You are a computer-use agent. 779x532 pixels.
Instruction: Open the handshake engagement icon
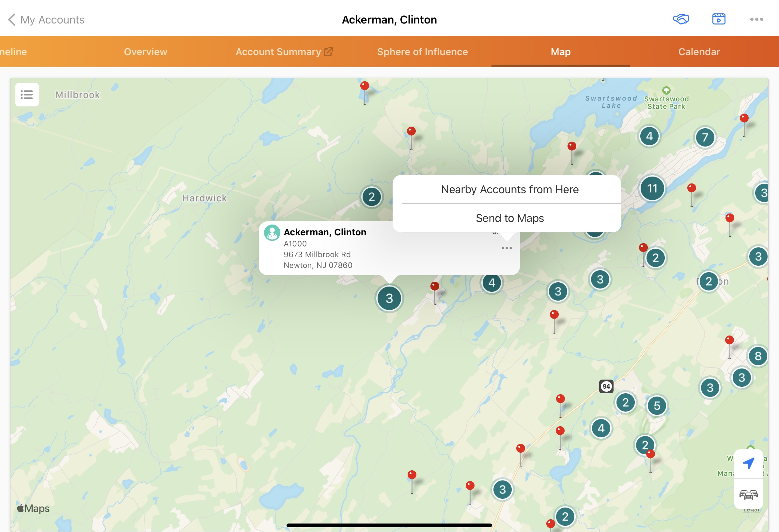click(681, 20)
